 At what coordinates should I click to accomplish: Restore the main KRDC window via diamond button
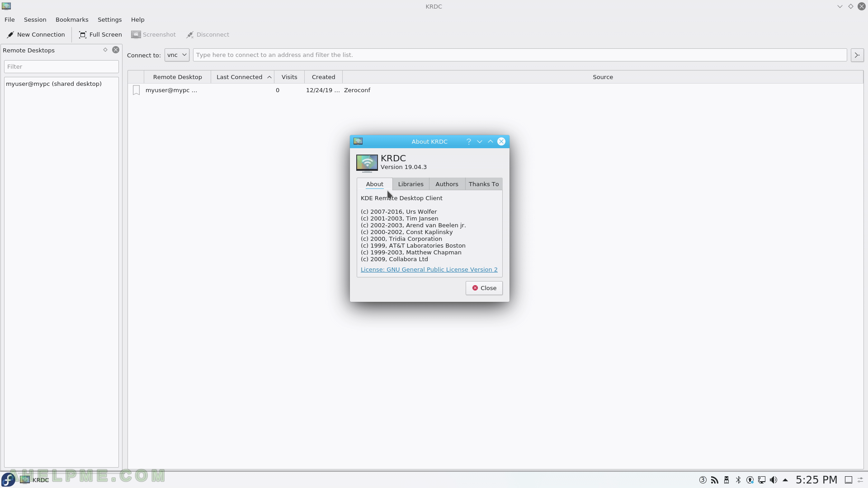coord(851,6)
